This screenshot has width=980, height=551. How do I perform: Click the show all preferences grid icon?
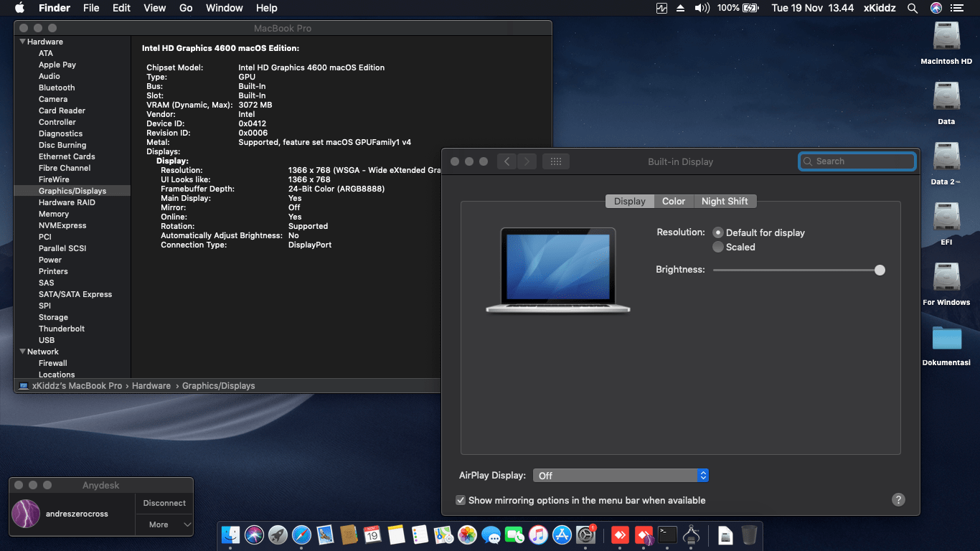coord(555,161)
